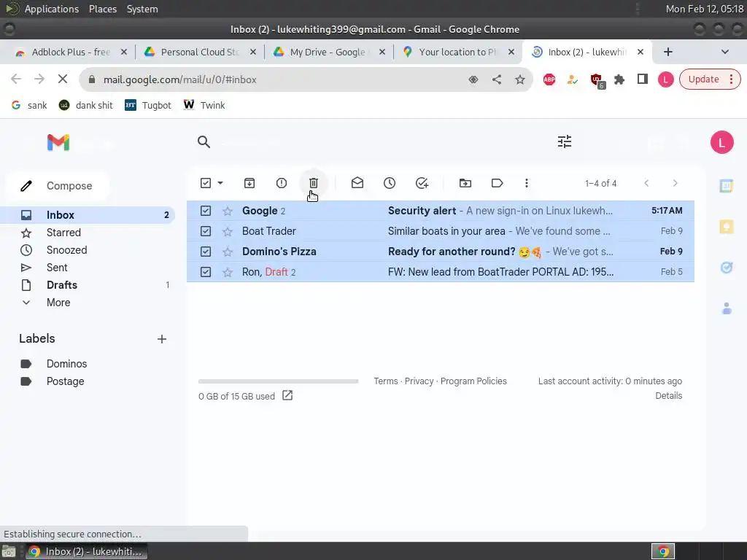Uncheck the Boat Trader email checkbox
747x560 pixels.
[x=206, y=231]
